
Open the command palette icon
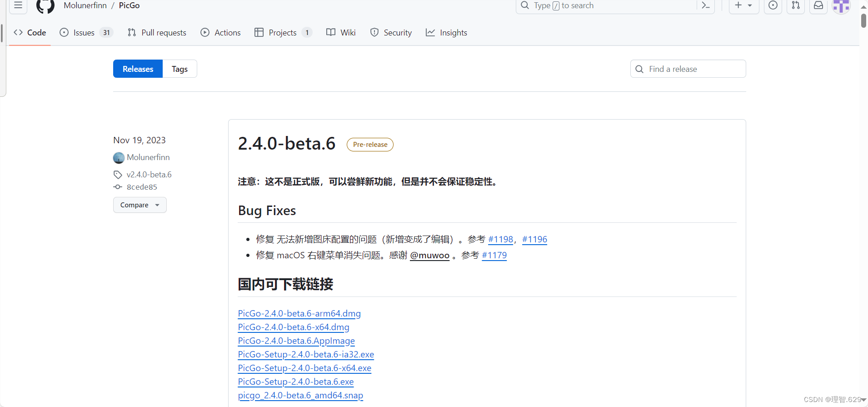[x=706, y=5]
